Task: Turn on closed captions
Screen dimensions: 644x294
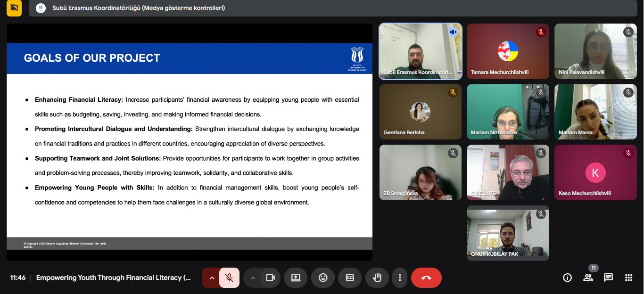Action: click(350, 278)
